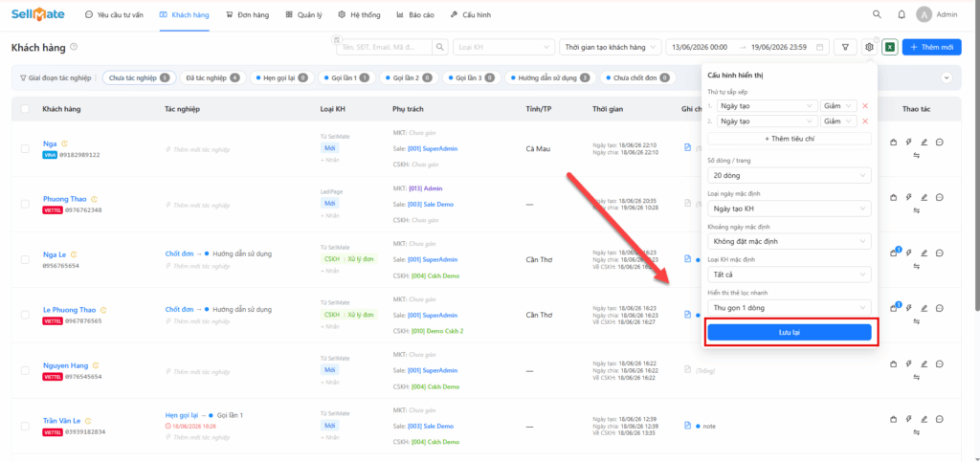Open the notifications bell
The image size is (980, 462).
(x=902, y=14)
